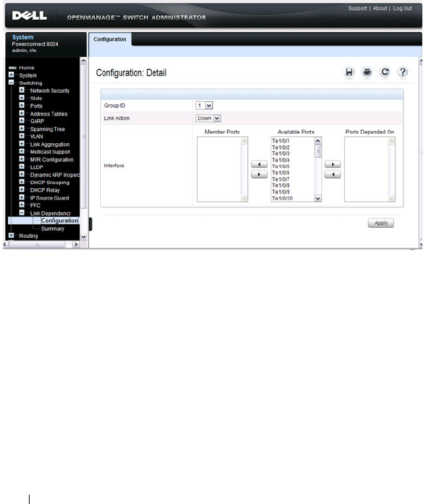This screenshot has width=431, height=504.
Task: Select Configuration under Link Dependency
Action: [x=59, y=220]
